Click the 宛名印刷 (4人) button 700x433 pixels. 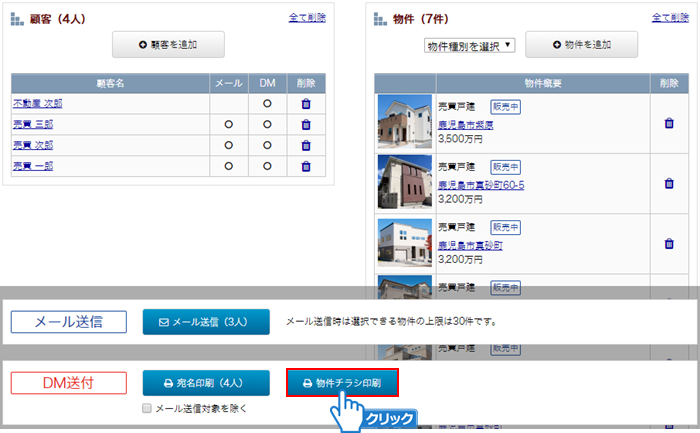coord(205,383)
